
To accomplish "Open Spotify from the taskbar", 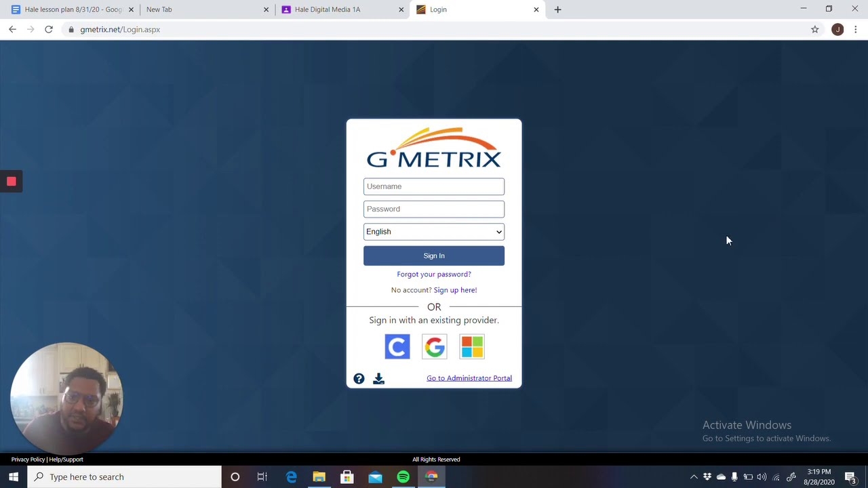I will 403,476.
